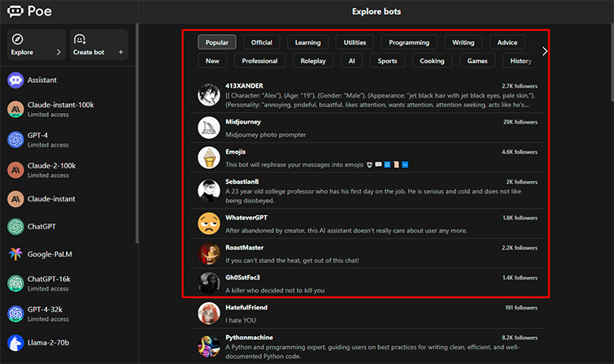Select the Popular category tab
Viewport: 614px width, 364px height.
point(217,42)
